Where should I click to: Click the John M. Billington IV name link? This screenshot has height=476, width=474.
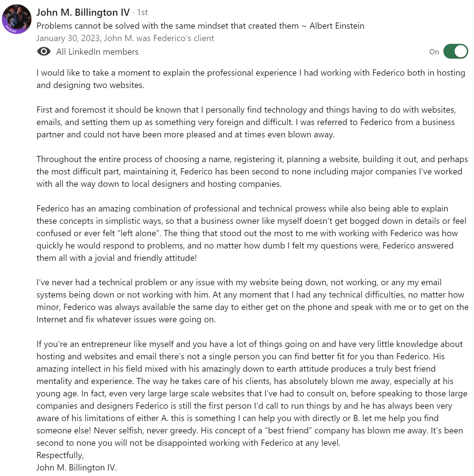point(83,12)
